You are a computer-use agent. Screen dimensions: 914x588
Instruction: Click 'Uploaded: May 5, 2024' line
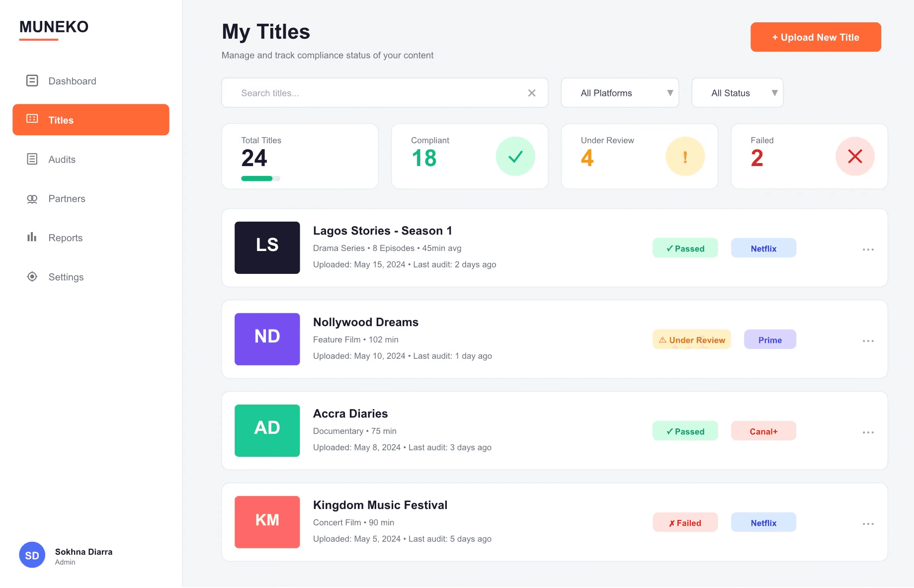(x=402, y=539)
